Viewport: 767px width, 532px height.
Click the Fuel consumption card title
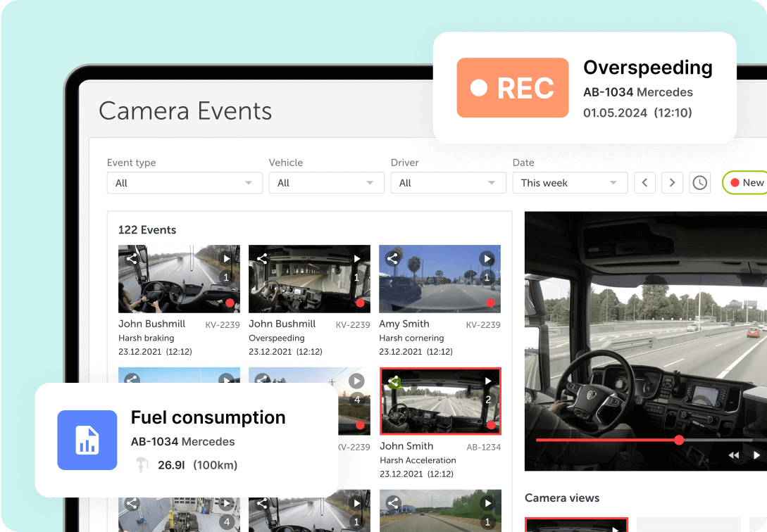pos(208,417)
